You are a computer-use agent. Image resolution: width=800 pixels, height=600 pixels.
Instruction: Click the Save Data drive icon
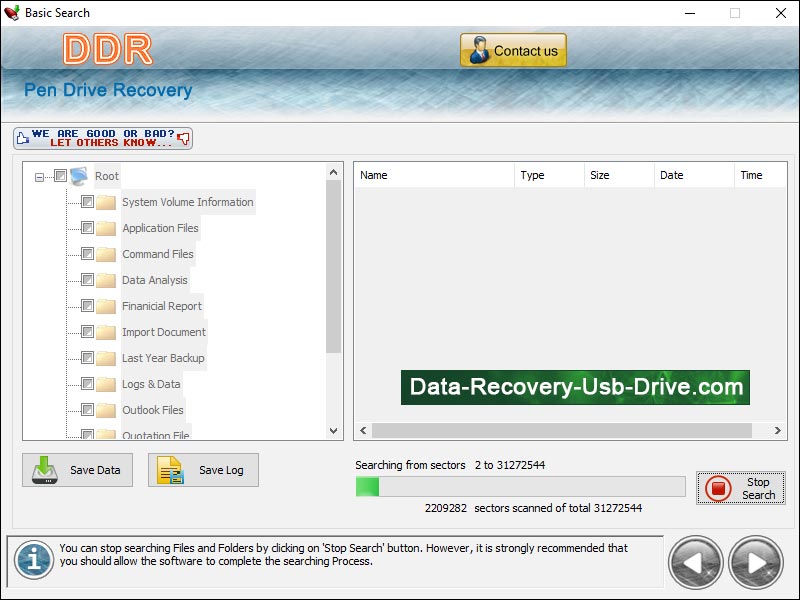(x=44, y=470)
